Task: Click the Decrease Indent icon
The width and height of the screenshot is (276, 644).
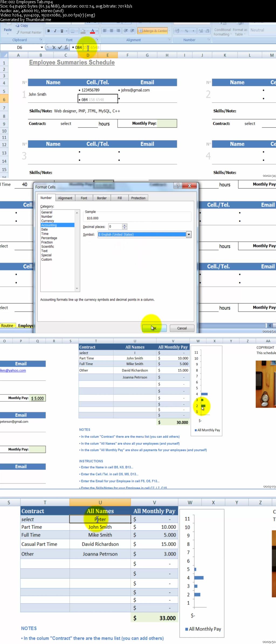Action: 126,31
